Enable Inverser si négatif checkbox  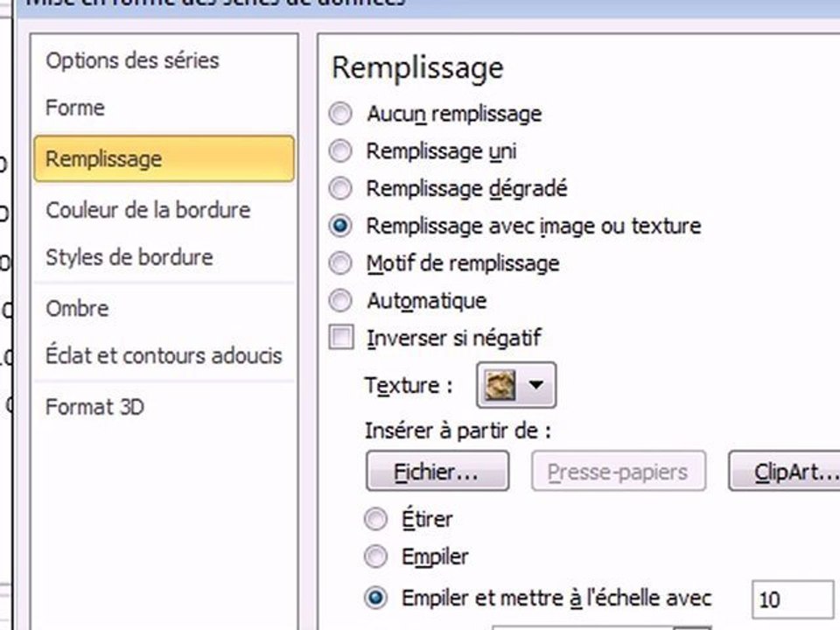pos(341,338)
